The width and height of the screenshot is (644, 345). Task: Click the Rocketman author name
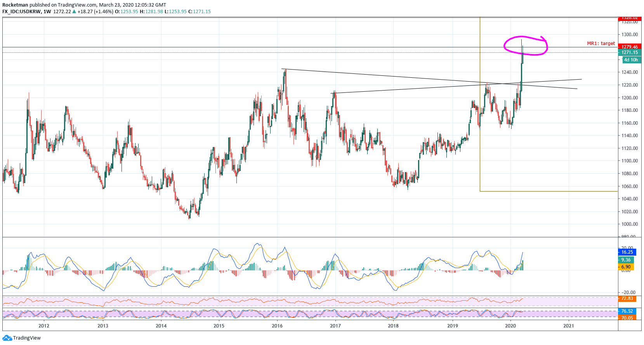click(15, 5)
